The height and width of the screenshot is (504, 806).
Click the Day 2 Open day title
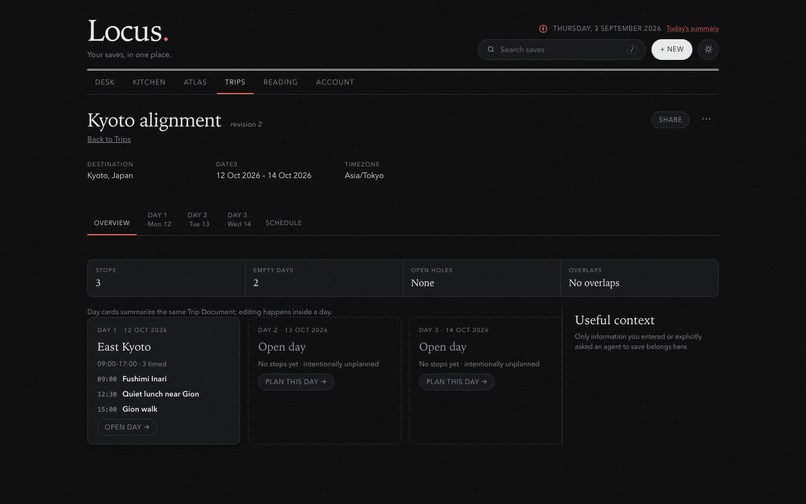coord(282,347)
